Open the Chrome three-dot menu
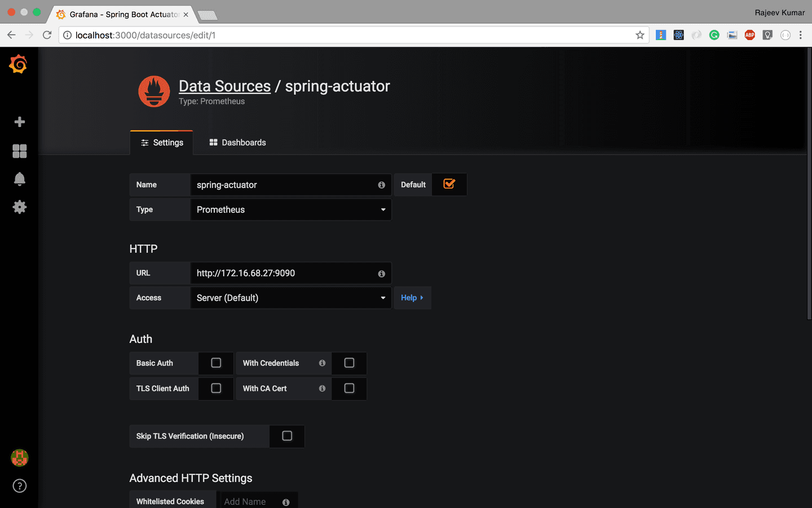The image size is (812, 508). (x=801, y=35)
